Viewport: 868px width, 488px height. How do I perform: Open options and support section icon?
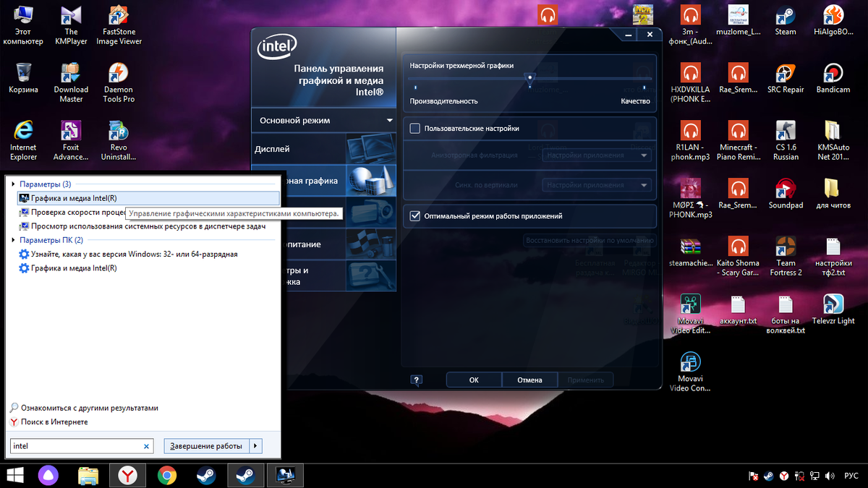coord(371,276)
